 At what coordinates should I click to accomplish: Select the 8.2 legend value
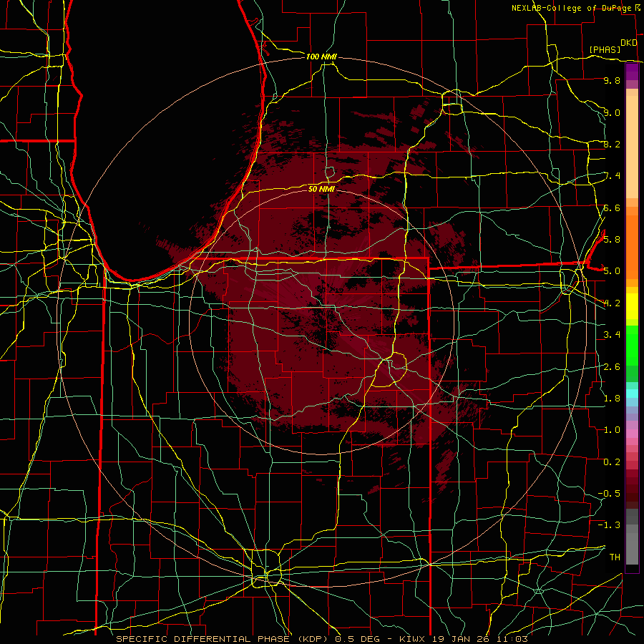tap(612, 144)
